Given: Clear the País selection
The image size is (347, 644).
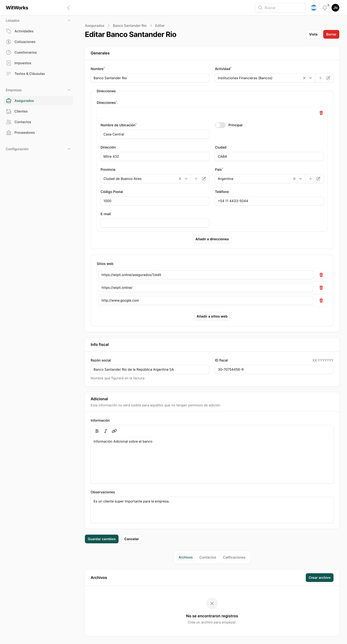Looking at the screenshot, I should point(294,179).
